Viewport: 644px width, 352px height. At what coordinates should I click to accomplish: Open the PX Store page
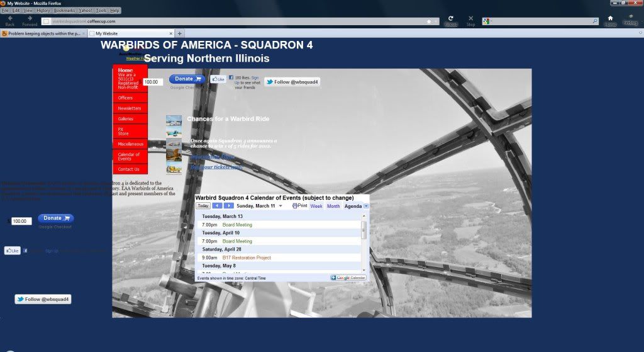[130, 131]
